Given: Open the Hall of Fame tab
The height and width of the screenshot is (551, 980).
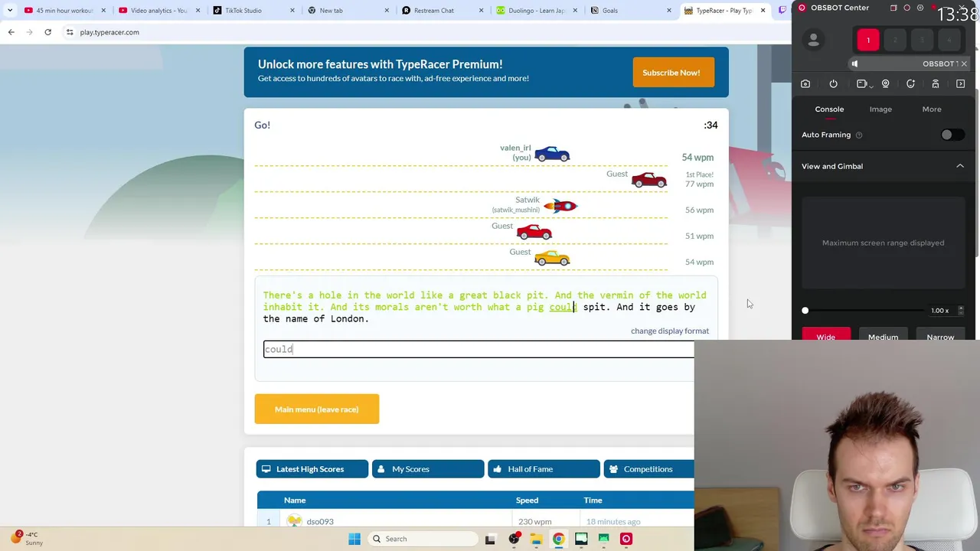Looking at the screenshot, I should 544,469.
